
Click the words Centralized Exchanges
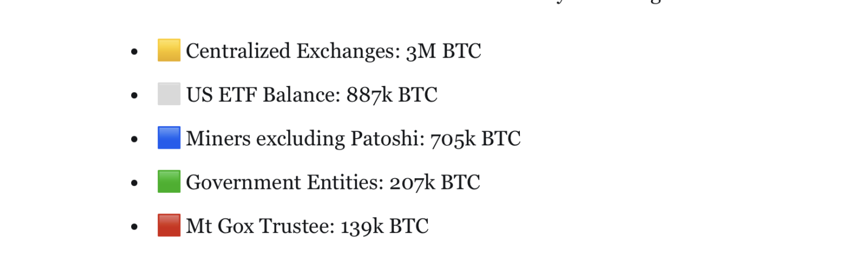290,51
